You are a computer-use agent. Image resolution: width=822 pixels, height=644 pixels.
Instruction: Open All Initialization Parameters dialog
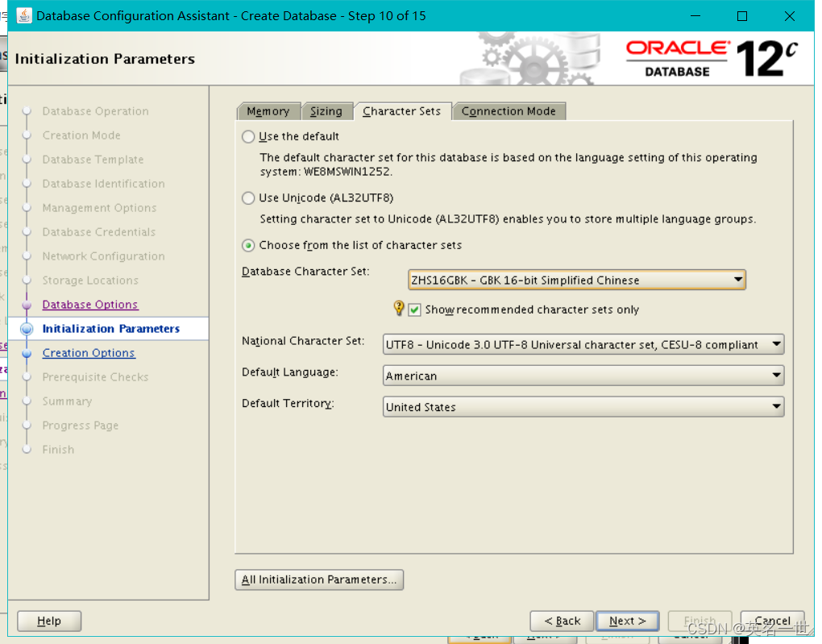pos(319,580)
